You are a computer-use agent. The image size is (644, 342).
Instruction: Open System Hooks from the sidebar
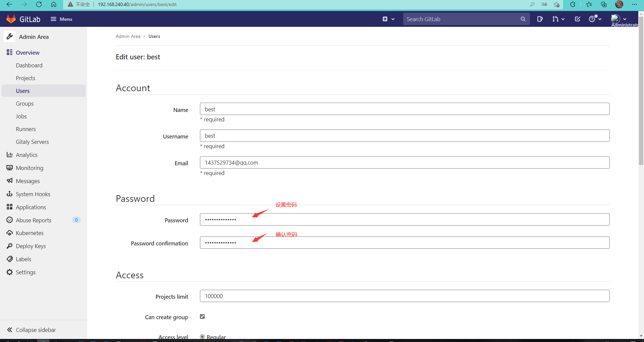(x=33, y=194)
